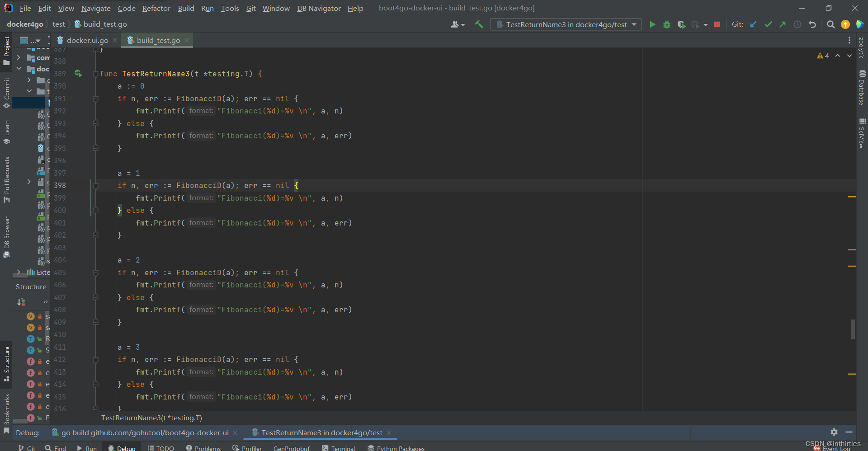Open the TestReturnName3 run configuration dropdown
The image size is (868, 451).
[566, 24]
